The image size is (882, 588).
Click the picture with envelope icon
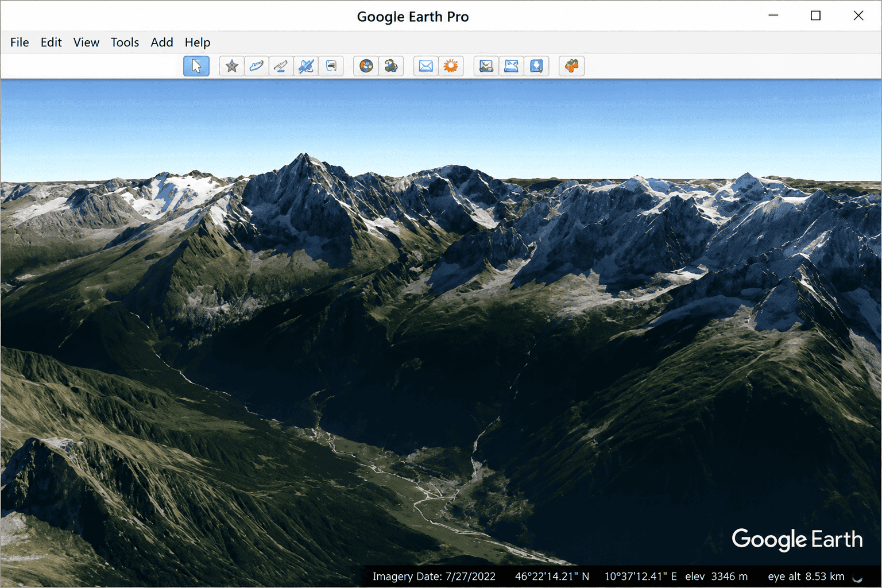[x=486, y=66]
